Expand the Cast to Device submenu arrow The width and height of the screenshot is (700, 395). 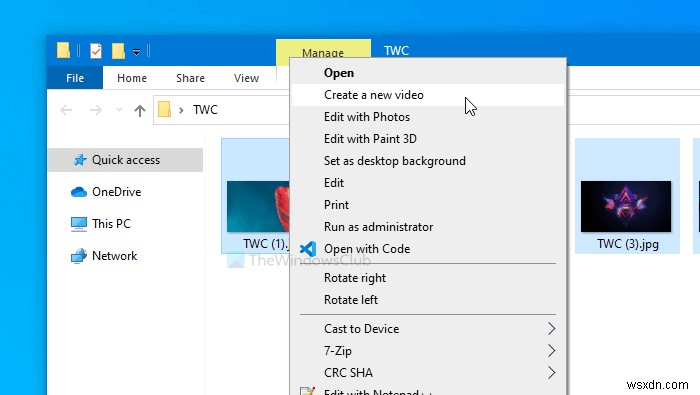[552, 329]
